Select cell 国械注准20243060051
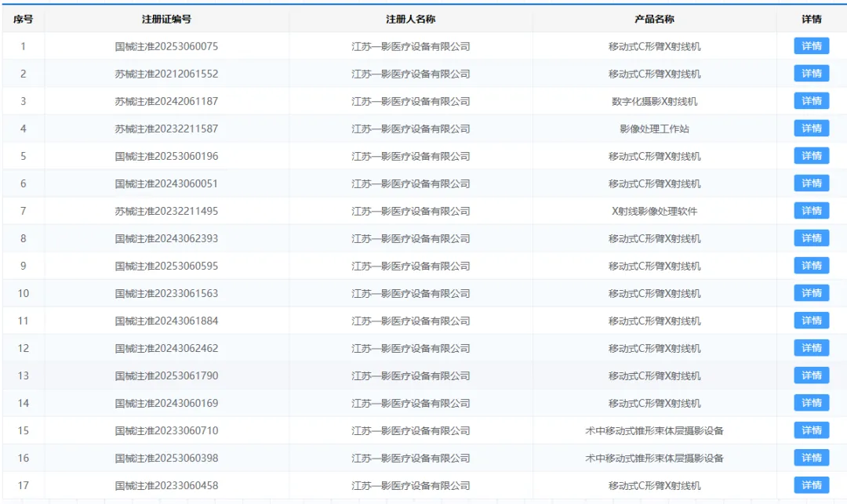Screen dimensions: 847x504 [166, 184]
